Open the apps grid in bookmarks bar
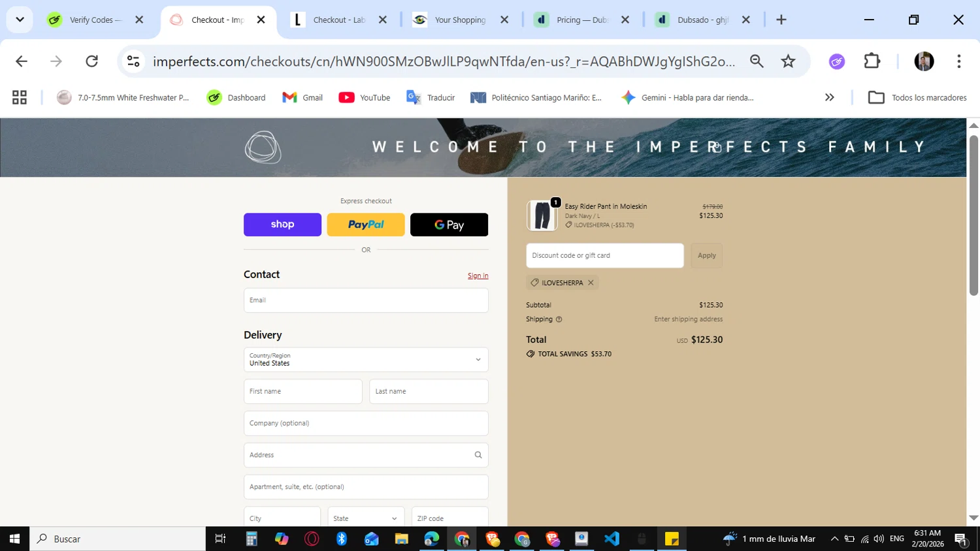This screenshot has width=980, height=551. point(20,97)
